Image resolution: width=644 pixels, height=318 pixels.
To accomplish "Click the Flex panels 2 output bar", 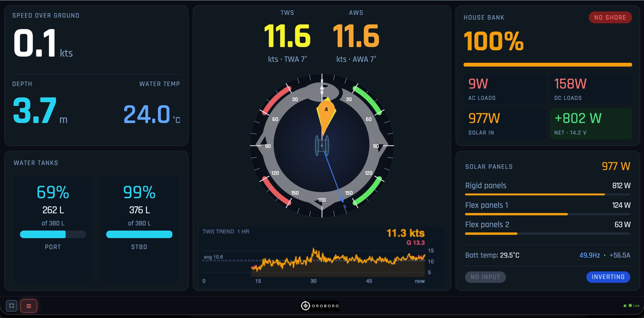I will [548, 234].
